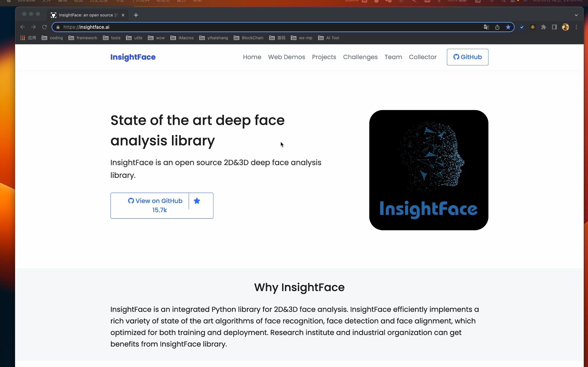This screenshot has height=367, width=588.
Task: Open the Chrome profile avatar
Action: pos(565,27)
